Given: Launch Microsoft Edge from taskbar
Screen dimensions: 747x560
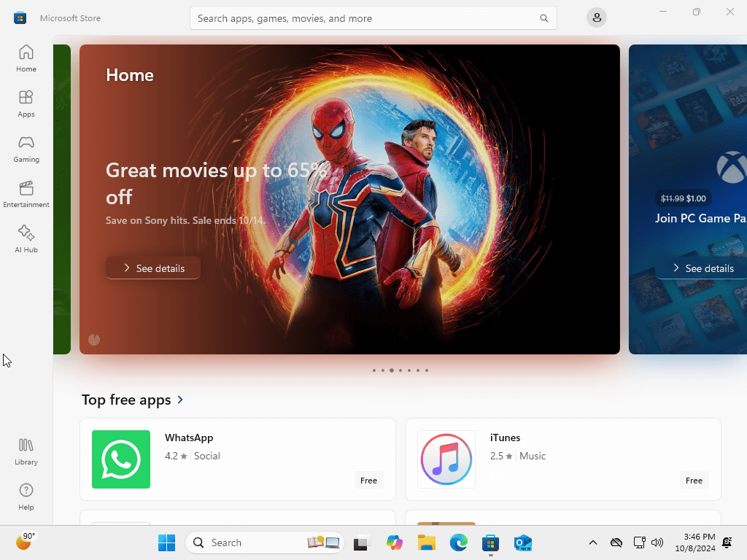Looking at the screenshot, I should pos(459,542).
